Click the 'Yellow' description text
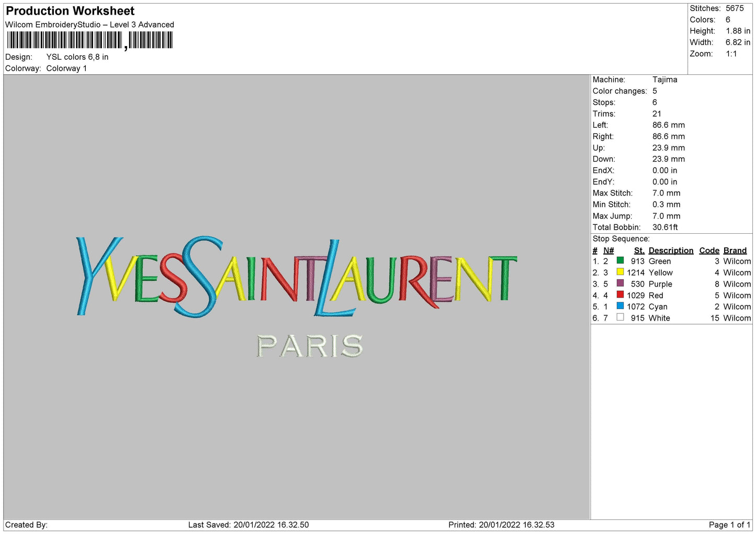The height and width of the screenshot is (534, 756). [x=661, y=273]
